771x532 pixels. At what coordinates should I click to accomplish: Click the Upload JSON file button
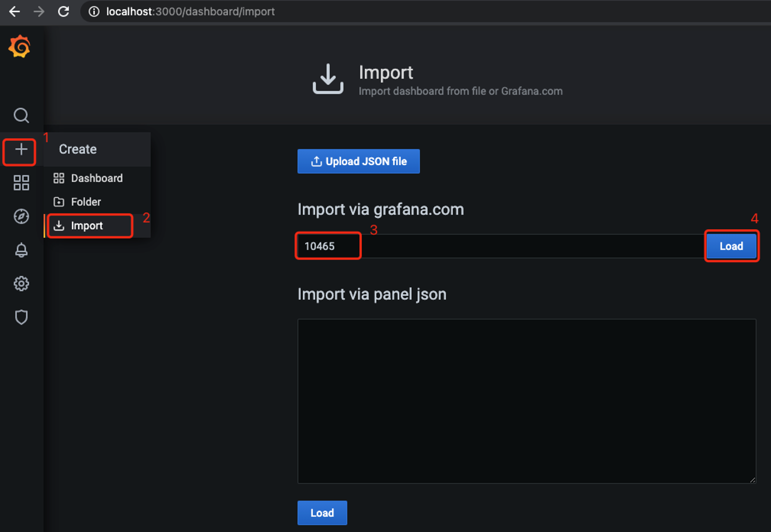pyautogui.click(x=359, y=161)
